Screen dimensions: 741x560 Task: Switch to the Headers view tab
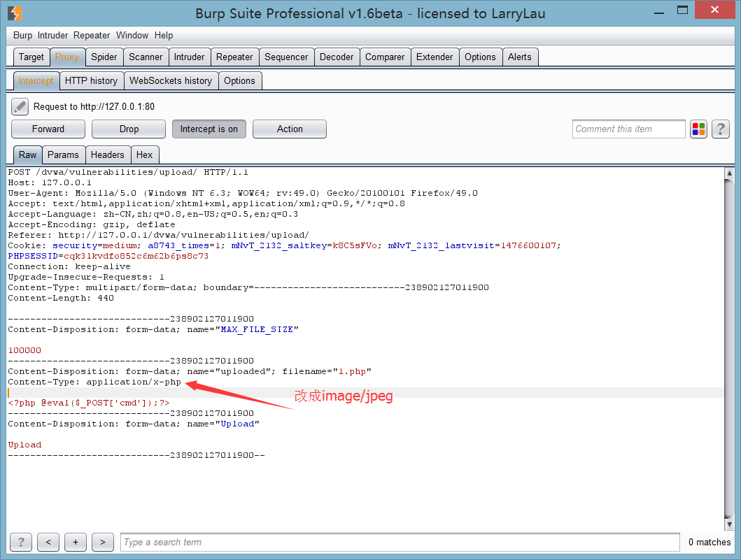click(x=108, y=155)
